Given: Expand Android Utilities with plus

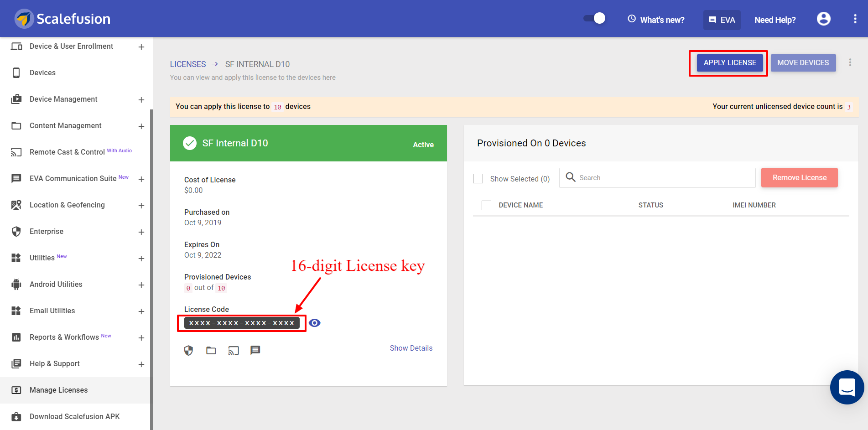Looking at the screenshot, I should (x=141, y=285).
